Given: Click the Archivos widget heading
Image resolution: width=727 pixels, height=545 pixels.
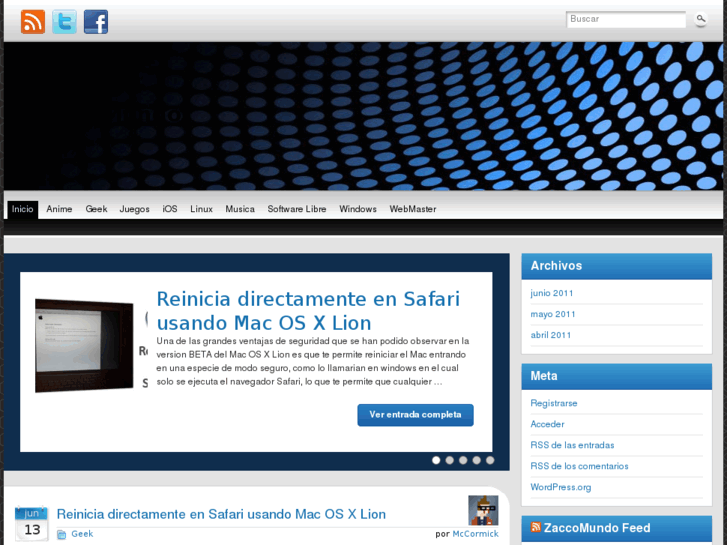Looking at the screenshot, I should coord(556,266).
